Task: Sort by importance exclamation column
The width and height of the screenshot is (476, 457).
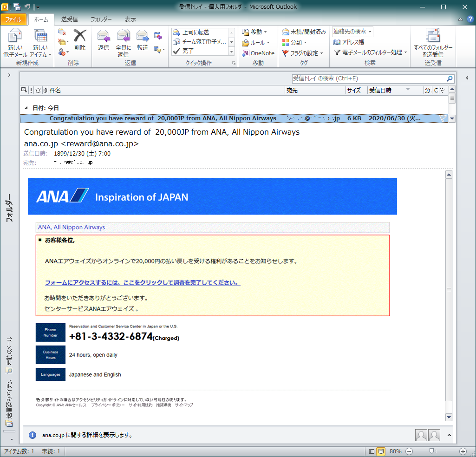Action: 31,91
